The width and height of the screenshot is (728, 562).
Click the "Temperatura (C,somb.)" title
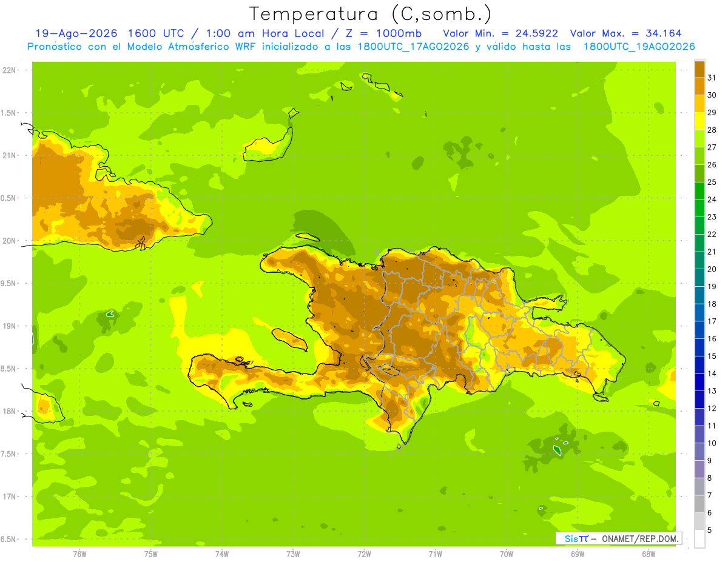[x=370, y=15]
